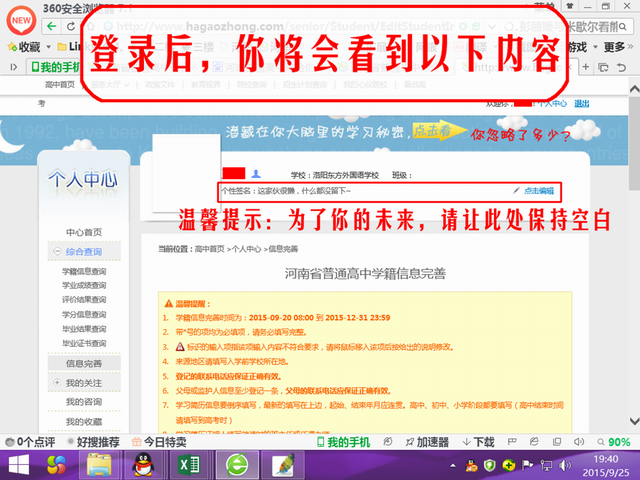Open QQ penguin from the taskbar
Image resolution: width=640 pixels, height=480 pixels.
(143, 465)
